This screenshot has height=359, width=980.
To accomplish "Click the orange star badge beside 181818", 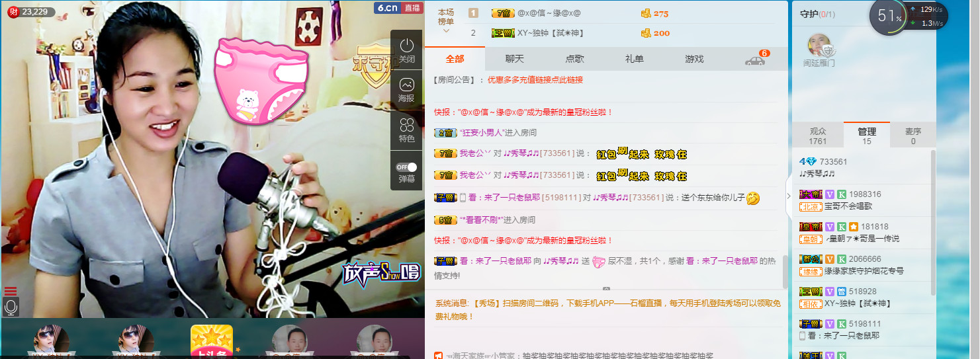I will click(x=854, y=227).
